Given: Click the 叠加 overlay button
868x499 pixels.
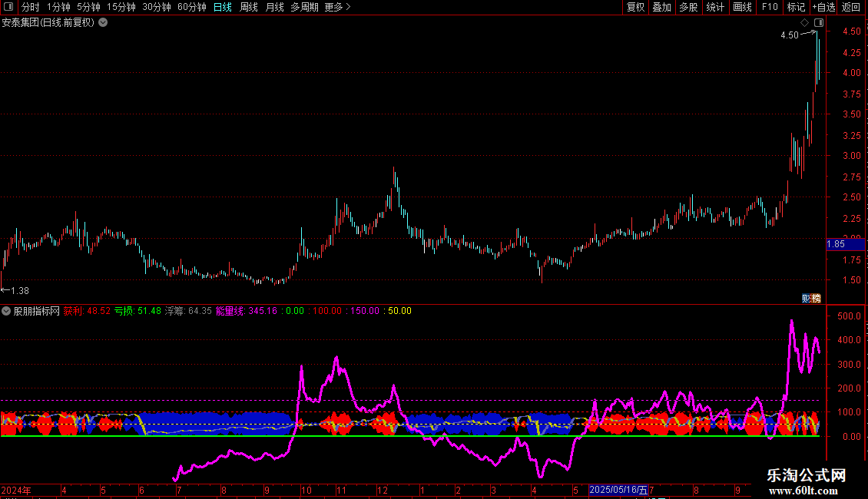Looking at the screenshot, I should click(x=661, y=7).
